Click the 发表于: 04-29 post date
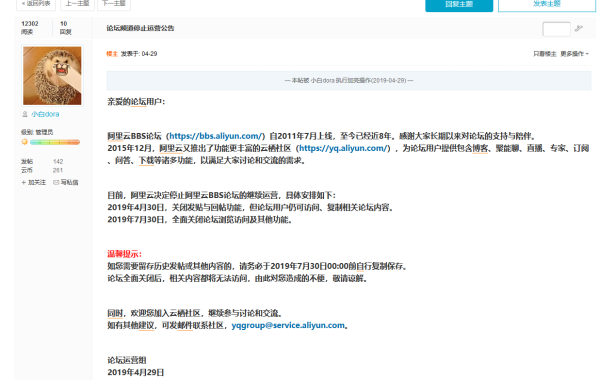The image size is (616, 380). 139,54
